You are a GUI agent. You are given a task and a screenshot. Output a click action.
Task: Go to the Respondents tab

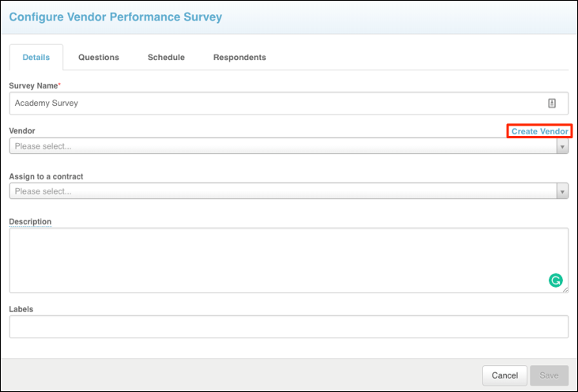[240, 58]
